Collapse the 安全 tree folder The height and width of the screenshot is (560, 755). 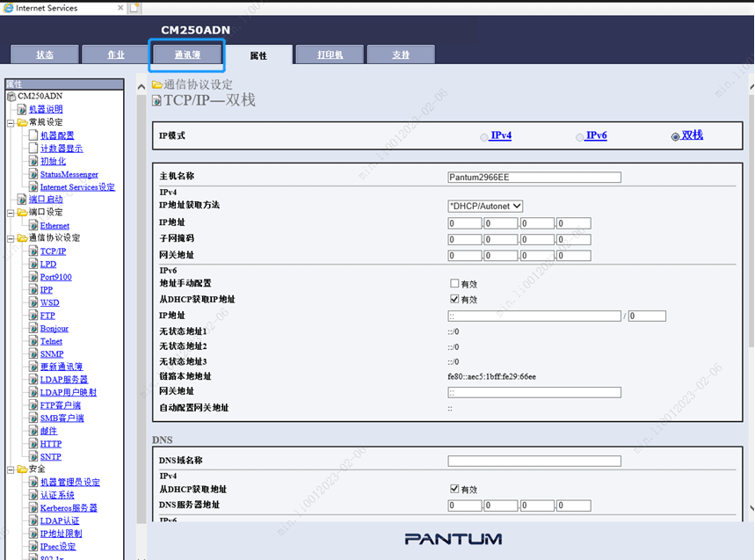click(x=11, y=469)
